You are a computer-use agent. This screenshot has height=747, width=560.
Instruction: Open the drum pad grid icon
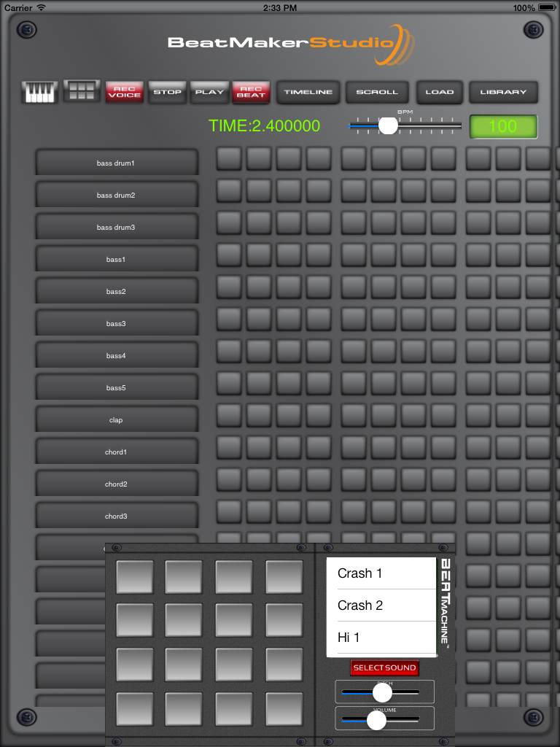[82, 91]
